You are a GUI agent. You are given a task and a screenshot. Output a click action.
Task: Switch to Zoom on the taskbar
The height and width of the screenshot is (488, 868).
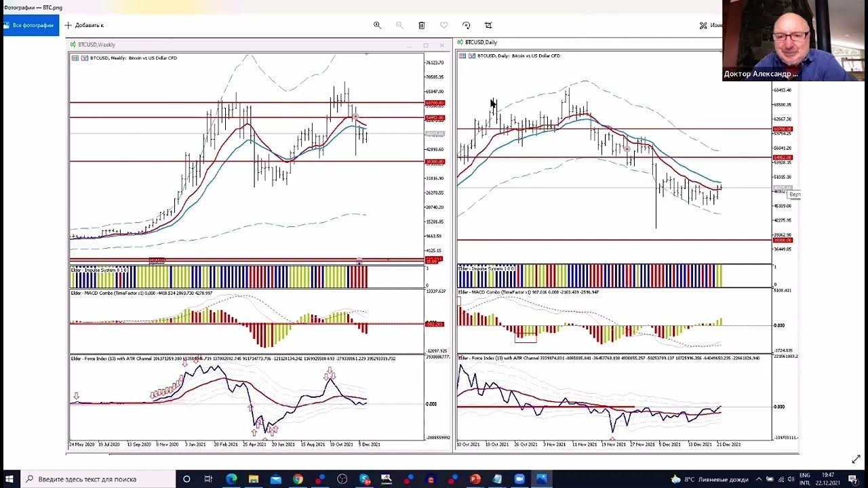click(519, 479)
